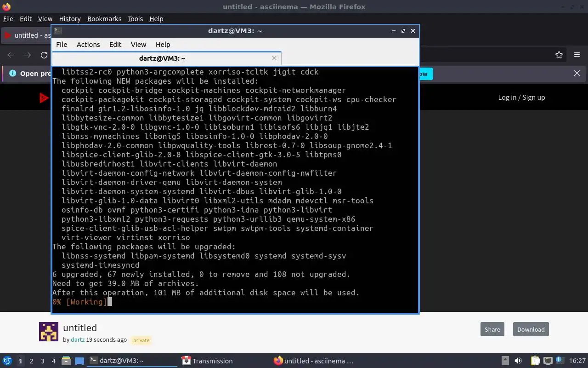Open the application menu on the taskbar
The width and height of the screenshot is (588, 368).
point(7,361)
